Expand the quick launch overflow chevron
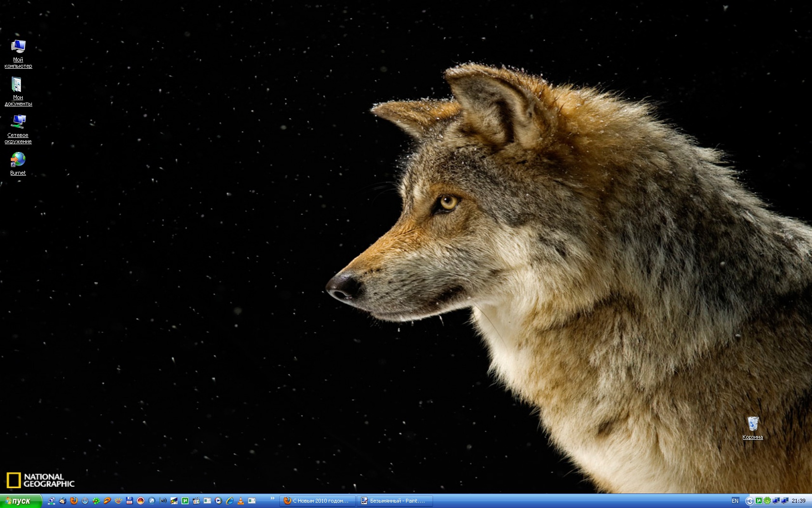The height and width of the screenshot is (508, 812). click(x=272, y=498)
